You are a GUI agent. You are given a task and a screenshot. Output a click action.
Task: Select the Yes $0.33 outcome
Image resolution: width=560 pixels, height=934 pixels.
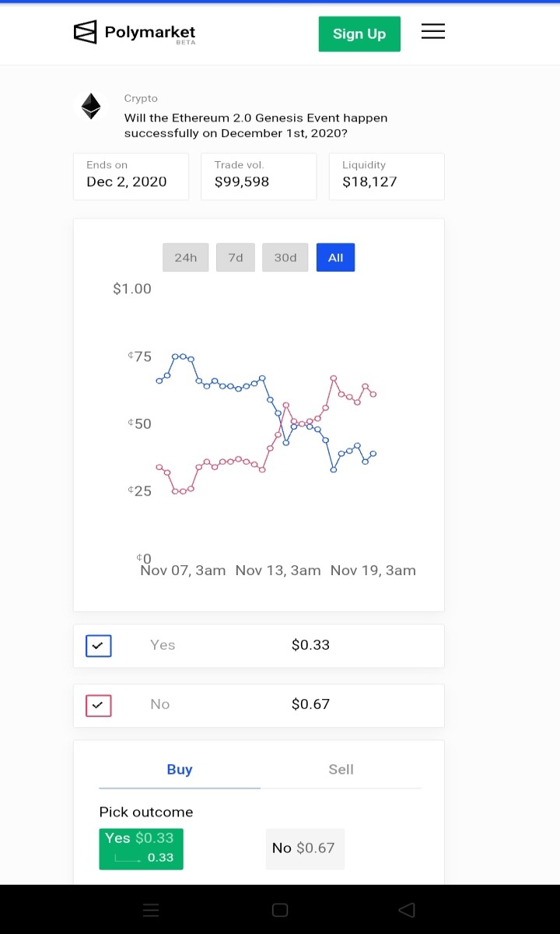click(x=141, y=848)
